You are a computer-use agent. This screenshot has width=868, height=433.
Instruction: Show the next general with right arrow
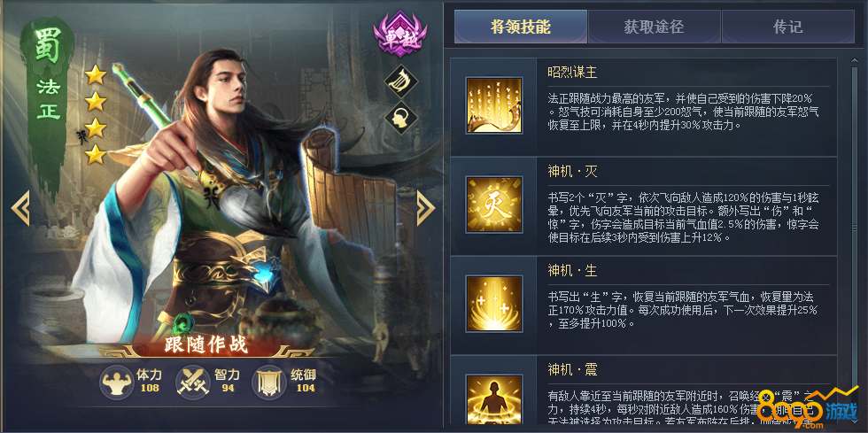(425, 208)
